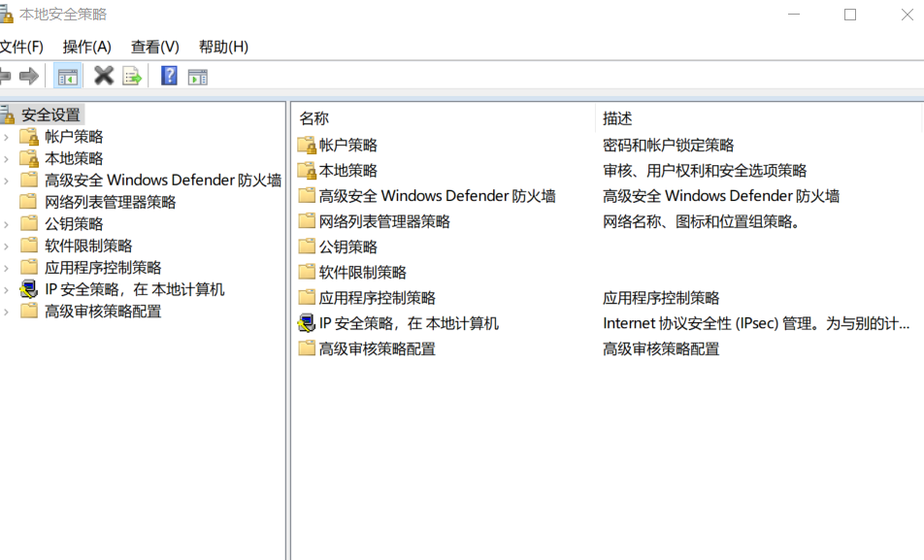Click the 本地策略 folder icon in the list pane
This screenshot has height=560, width=924.
tap(307, 171)
